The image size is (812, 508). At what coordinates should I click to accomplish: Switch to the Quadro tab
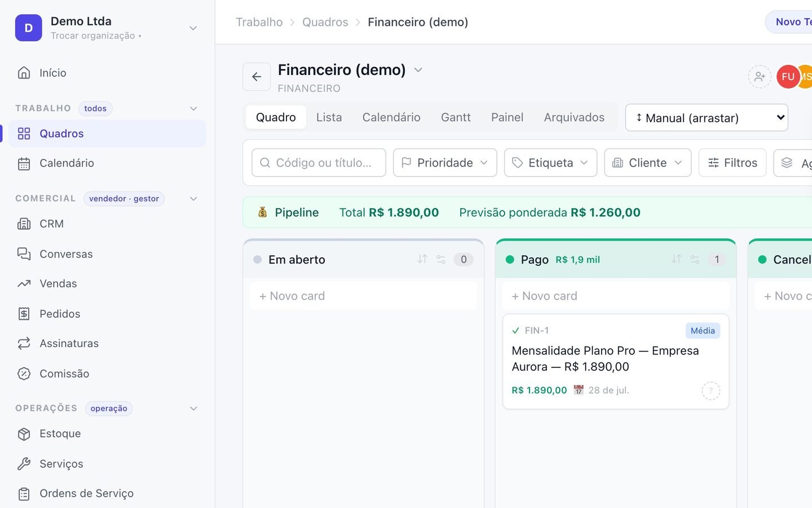(276, 117)
